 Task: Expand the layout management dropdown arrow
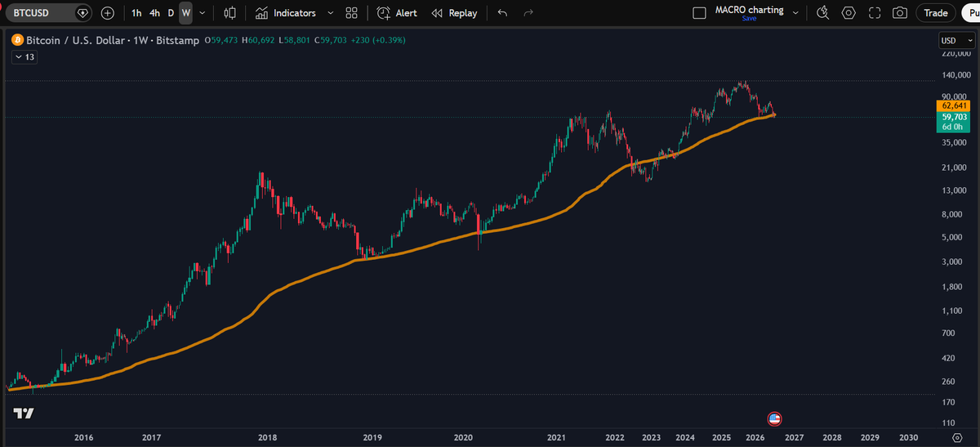[795, 13]
